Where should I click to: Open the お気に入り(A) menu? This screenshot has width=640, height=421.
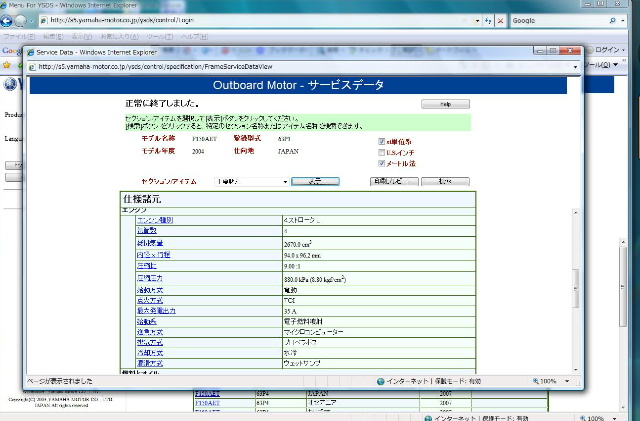[x=120, y=36]
